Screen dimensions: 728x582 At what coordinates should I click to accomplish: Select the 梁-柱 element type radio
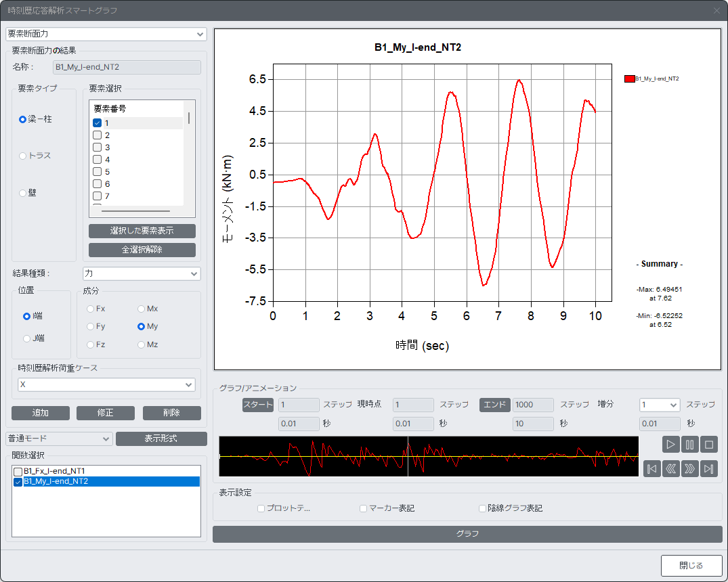tap(22, 119)
